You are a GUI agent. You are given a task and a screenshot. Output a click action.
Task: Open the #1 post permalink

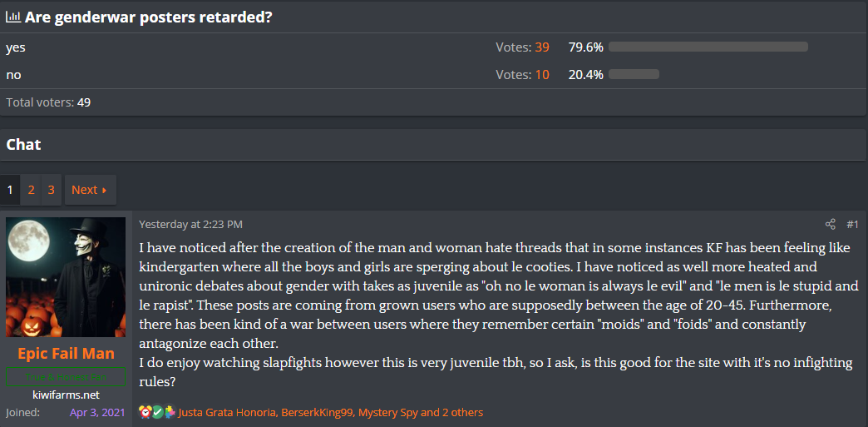click(852, 225)
